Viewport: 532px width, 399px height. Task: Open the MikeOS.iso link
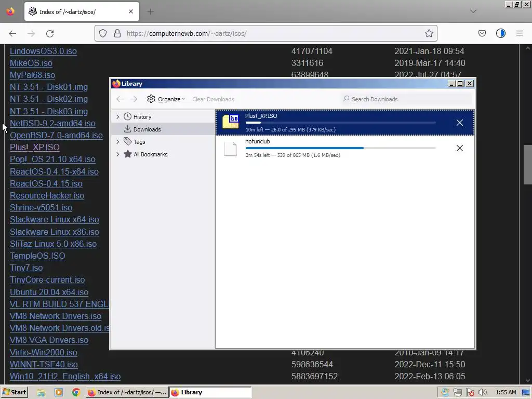[31, 63]
